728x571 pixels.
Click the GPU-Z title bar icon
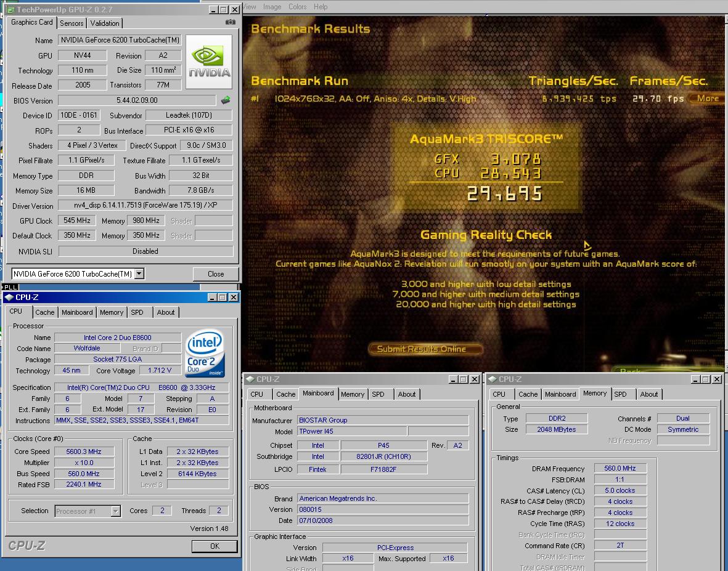coord(10,10)
